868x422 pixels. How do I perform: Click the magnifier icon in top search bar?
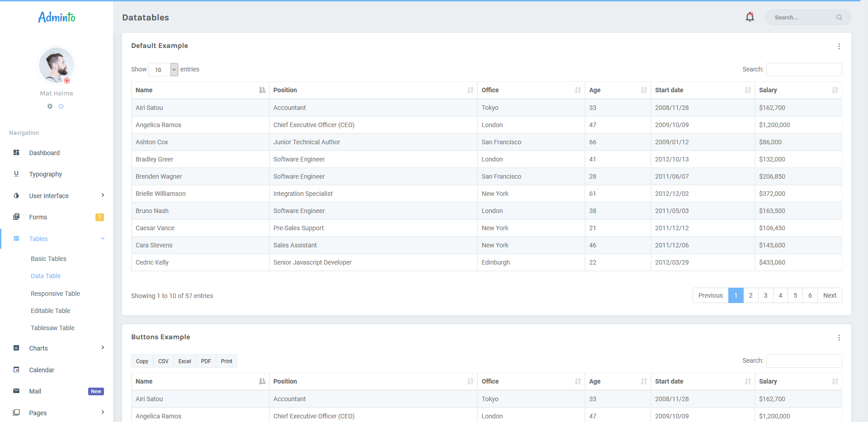tap(840, 17)
